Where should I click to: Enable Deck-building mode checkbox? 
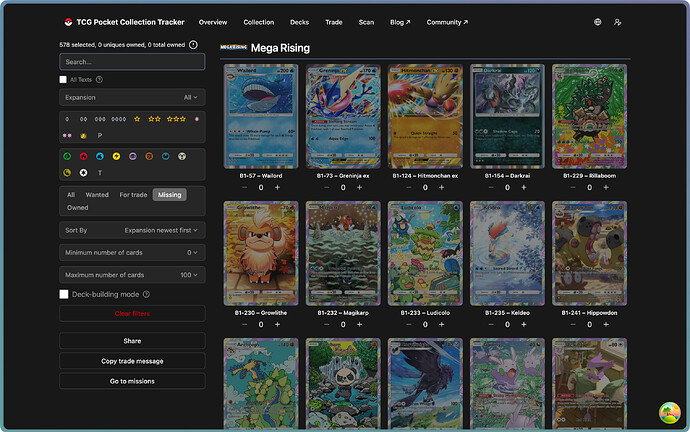pos(64,294)
